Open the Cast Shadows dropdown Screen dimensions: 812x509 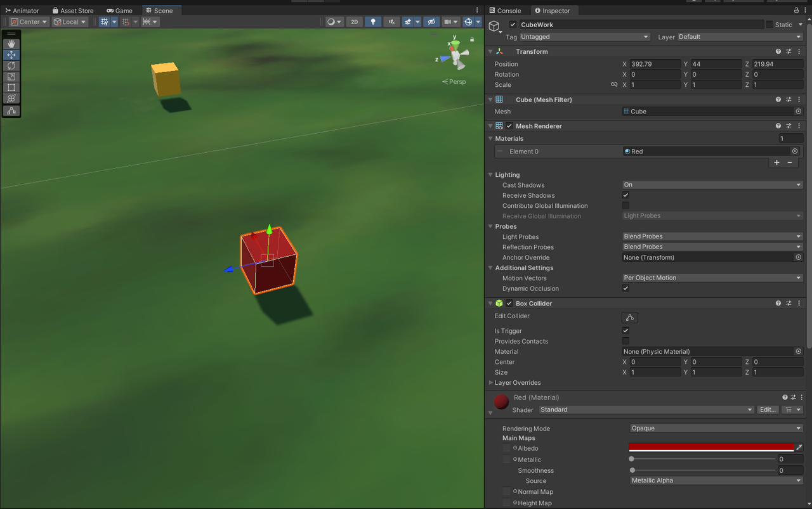(x=712, y=184)
